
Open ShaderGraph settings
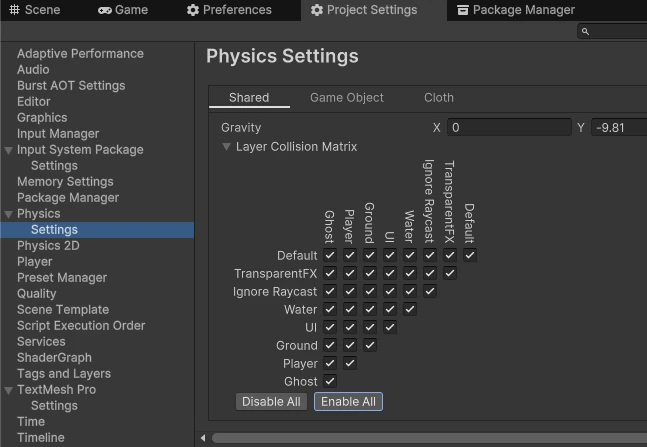[x=54, y=358]
